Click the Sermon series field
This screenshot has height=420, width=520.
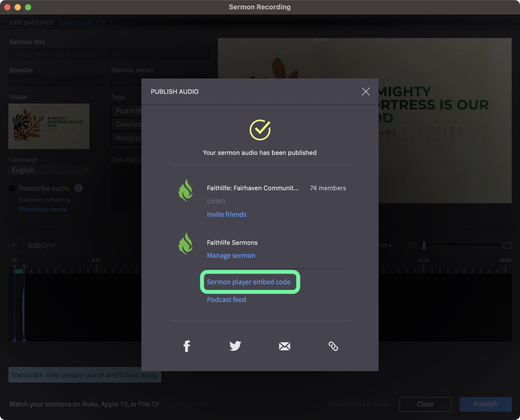[126, 81]
